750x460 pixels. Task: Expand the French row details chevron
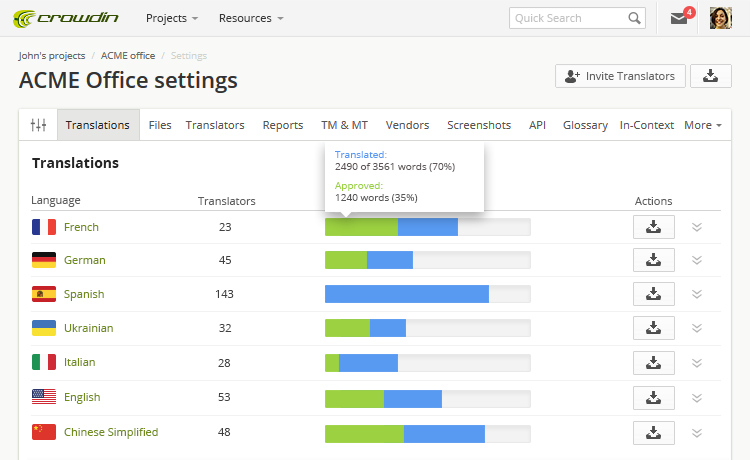click(x=697, y=227)
